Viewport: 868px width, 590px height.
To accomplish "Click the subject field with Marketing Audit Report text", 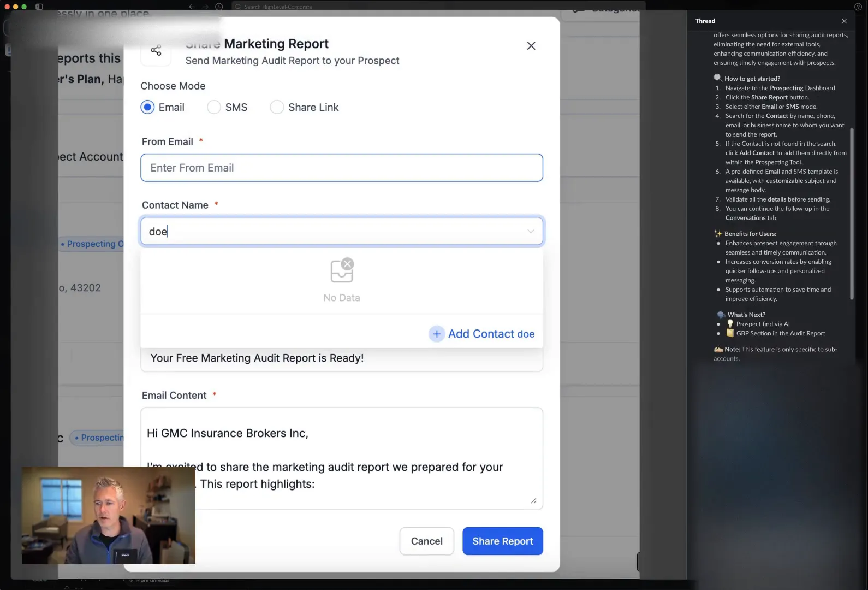I will pyautogui.click(x=342, y=359).
